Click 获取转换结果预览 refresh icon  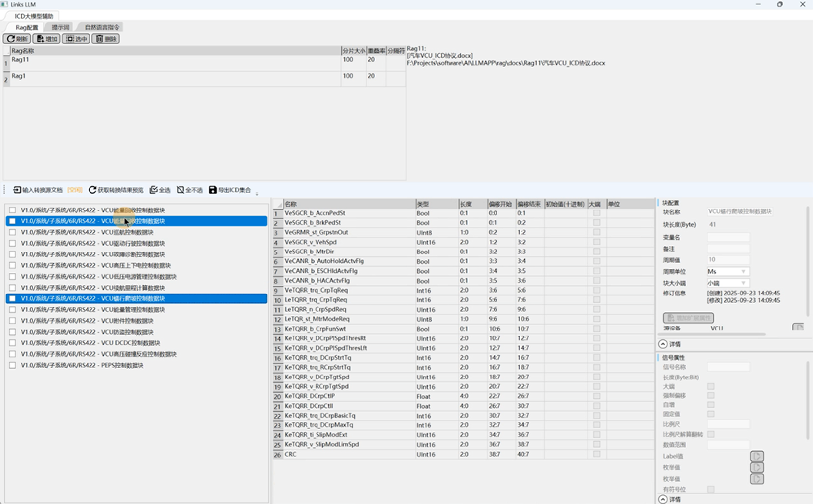(92, 190)
